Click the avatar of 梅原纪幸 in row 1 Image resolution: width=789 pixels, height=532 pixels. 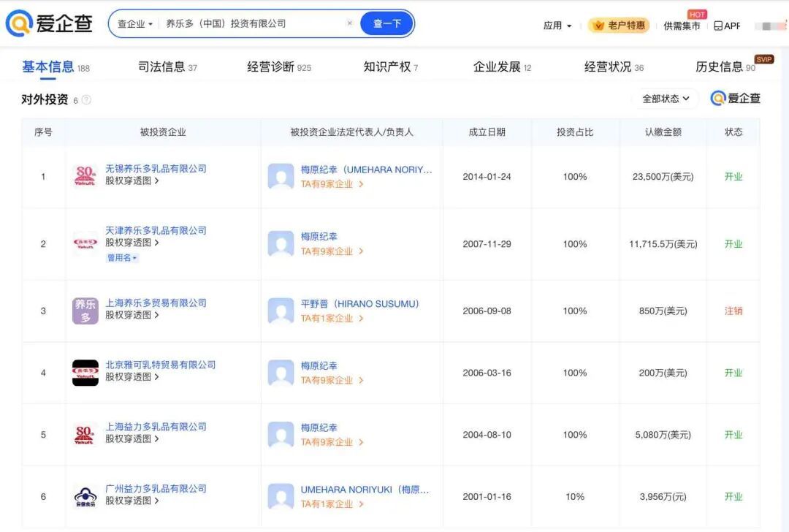click(281, 175)
